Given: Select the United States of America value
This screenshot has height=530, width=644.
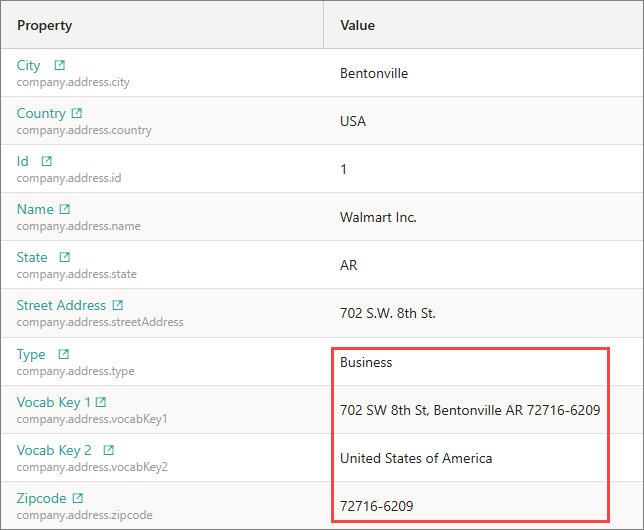Looking at the screenshot, I should (x=416, y=458).
